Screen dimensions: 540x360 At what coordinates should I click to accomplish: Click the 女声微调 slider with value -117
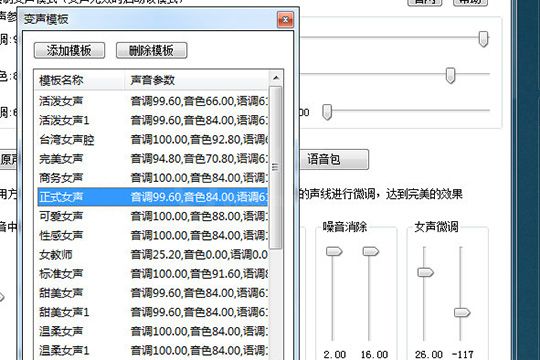462,312
